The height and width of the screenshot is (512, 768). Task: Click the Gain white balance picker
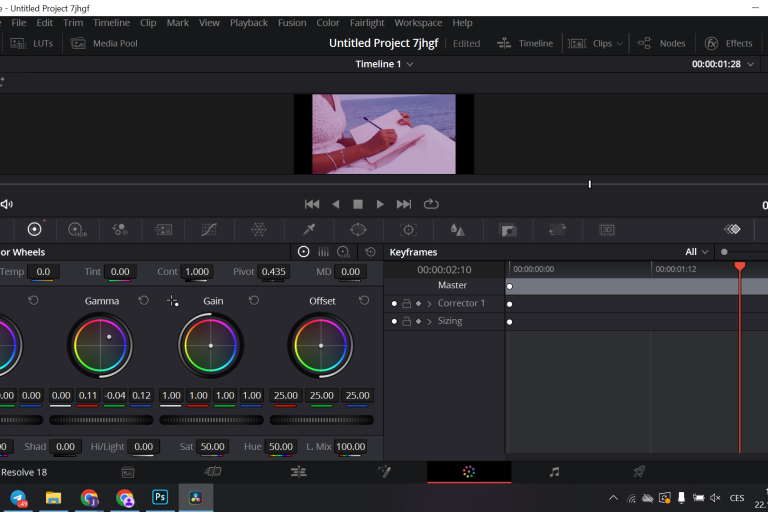173,301
